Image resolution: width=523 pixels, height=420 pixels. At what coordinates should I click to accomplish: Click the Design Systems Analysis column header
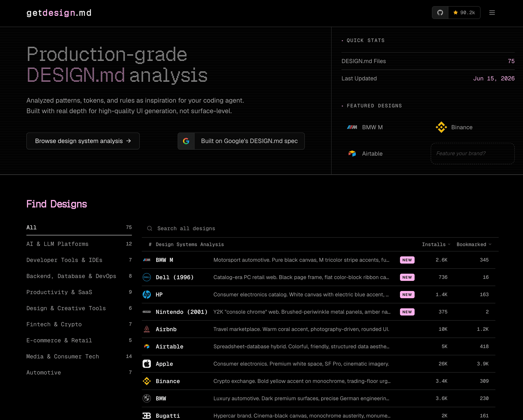(x=190, y=244)
